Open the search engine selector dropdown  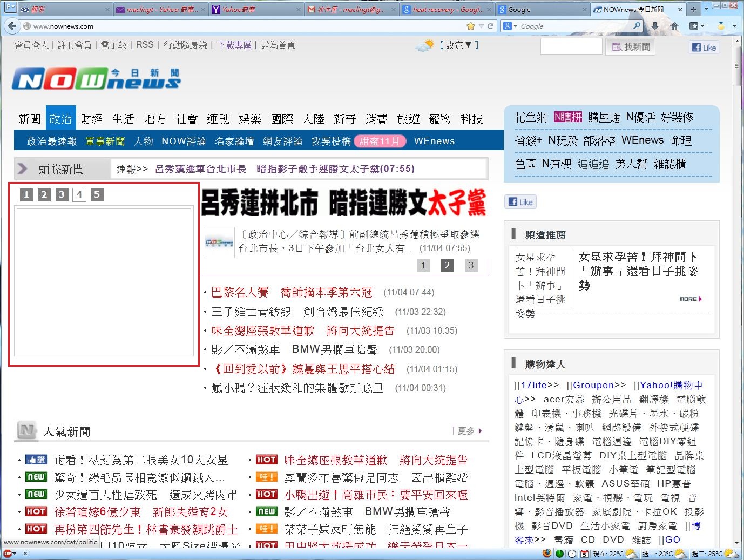click(x=510, y=26)
